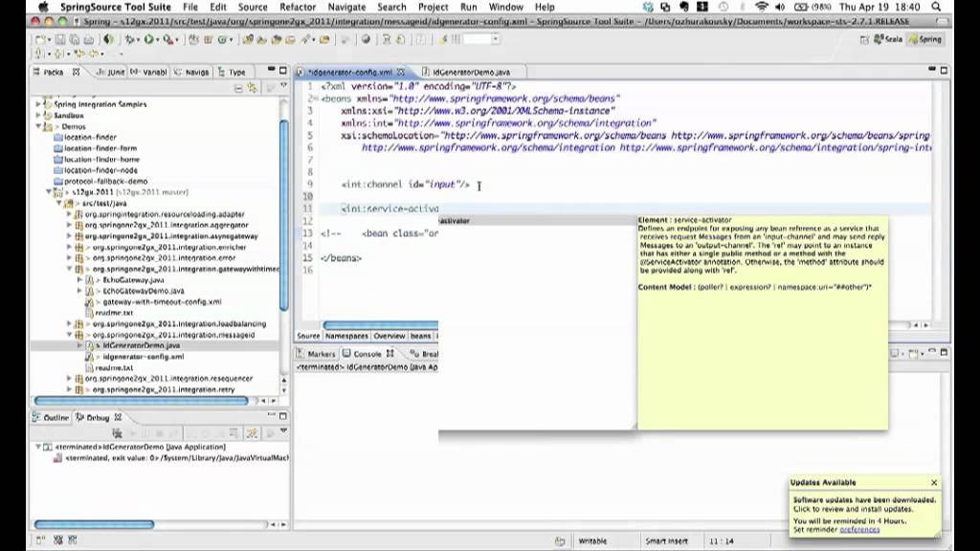Maximize the Package Explorer view

point(283,71)
